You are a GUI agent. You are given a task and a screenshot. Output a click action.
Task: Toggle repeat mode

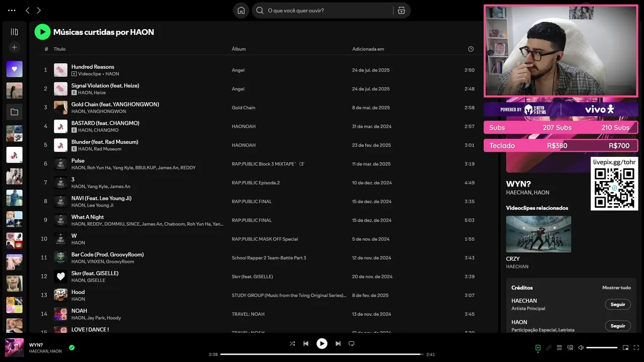[x=352, y=343]
